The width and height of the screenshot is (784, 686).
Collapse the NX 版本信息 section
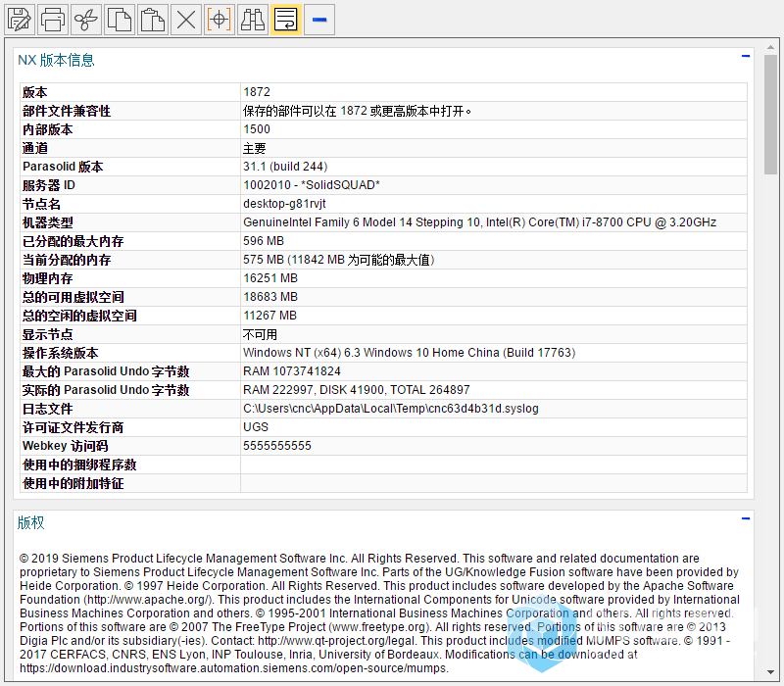(x=746, y=56)
